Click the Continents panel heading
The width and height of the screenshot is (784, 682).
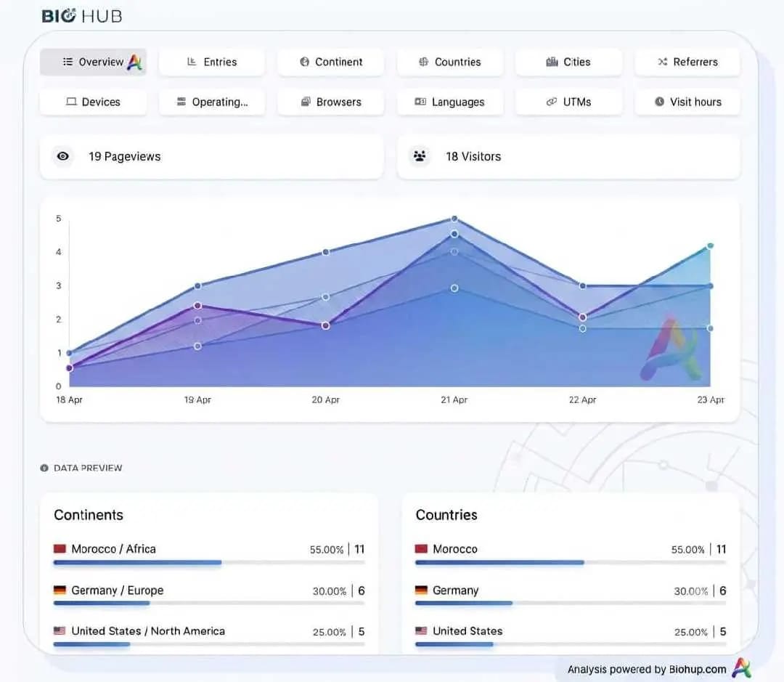point(89,515)
